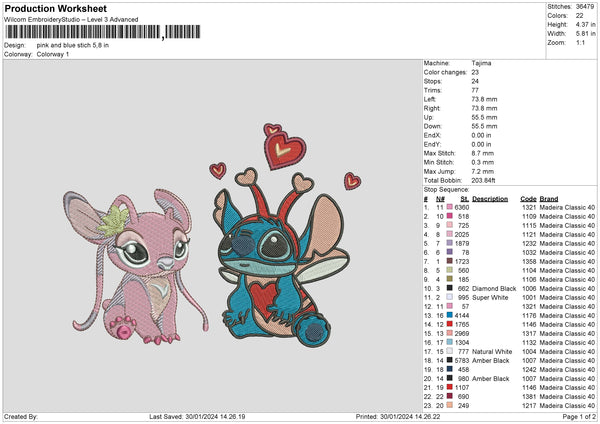Click the Diamond Black swatch in row 10
600x424 pixels.
450,288
